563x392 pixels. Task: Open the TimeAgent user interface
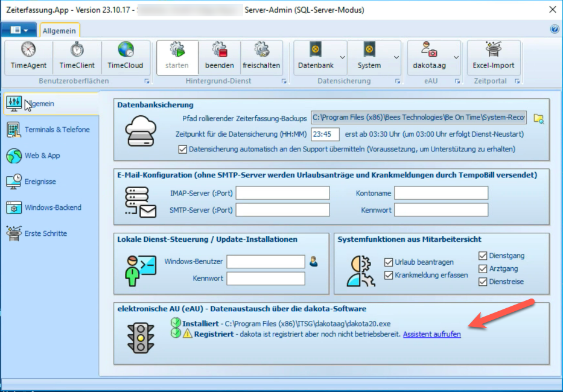pyautogui.click(x=28, y=57)
